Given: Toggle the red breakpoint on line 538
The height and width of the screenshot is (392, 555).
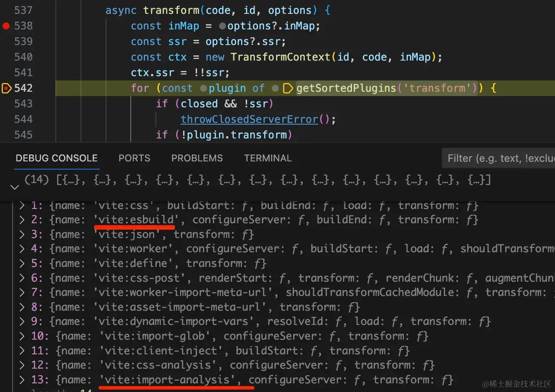Looking at the screenshot, I should (6, 26).
